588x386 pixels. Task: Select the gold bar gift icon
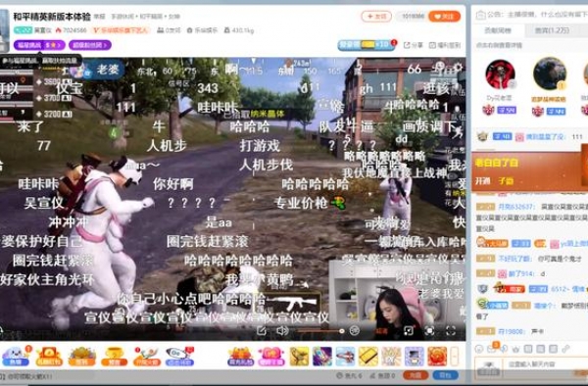point(367,356)
